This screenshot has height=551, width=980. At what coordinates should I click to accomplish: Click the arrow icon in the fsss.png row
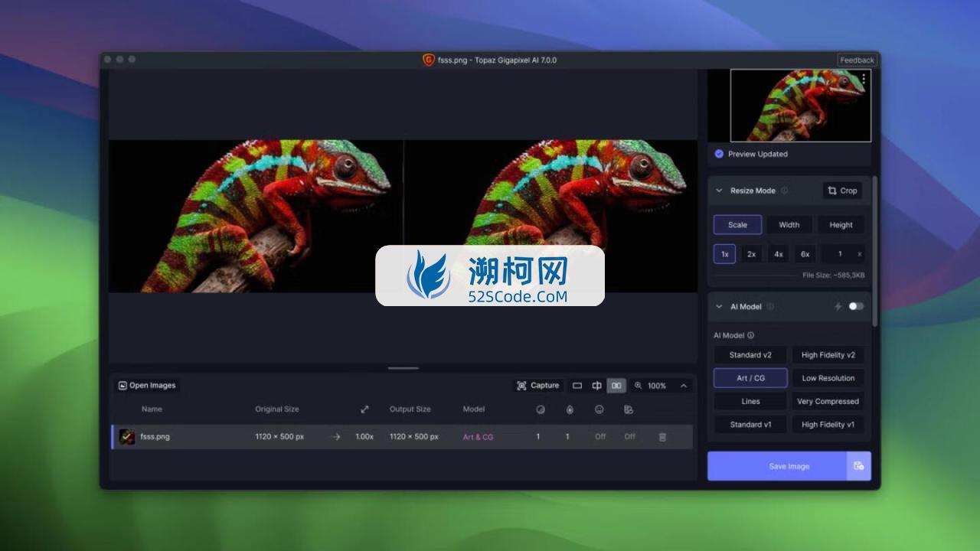pyautogui.click(x=335, y=437)
